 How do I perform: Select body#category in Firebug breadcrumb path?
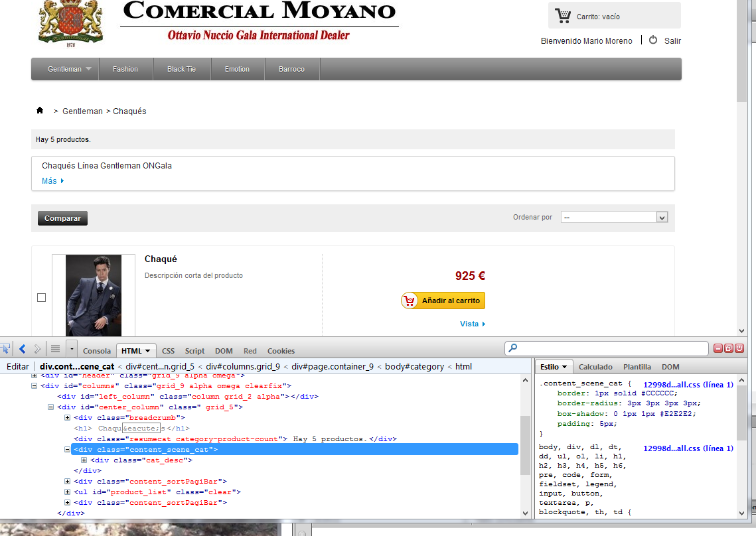coord(415,366)
